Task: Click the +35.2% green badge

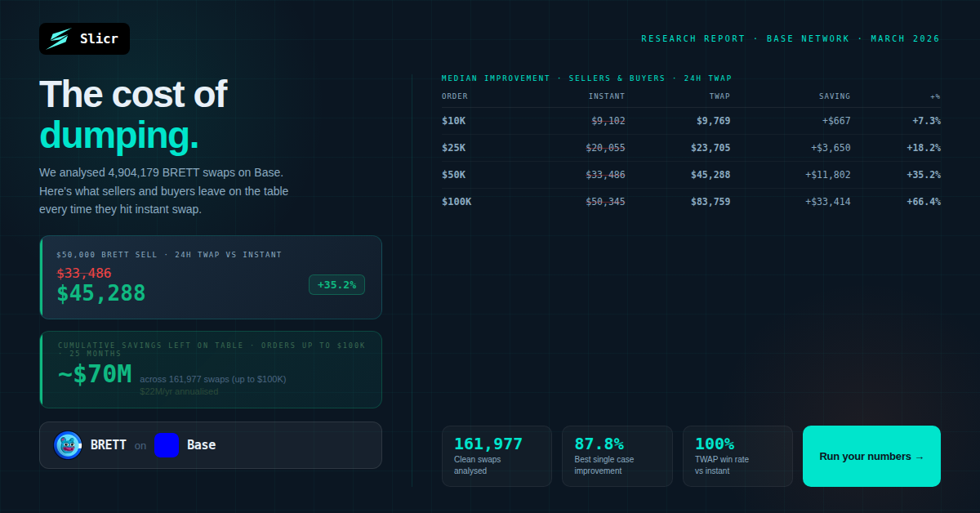Action: [336, 285]
